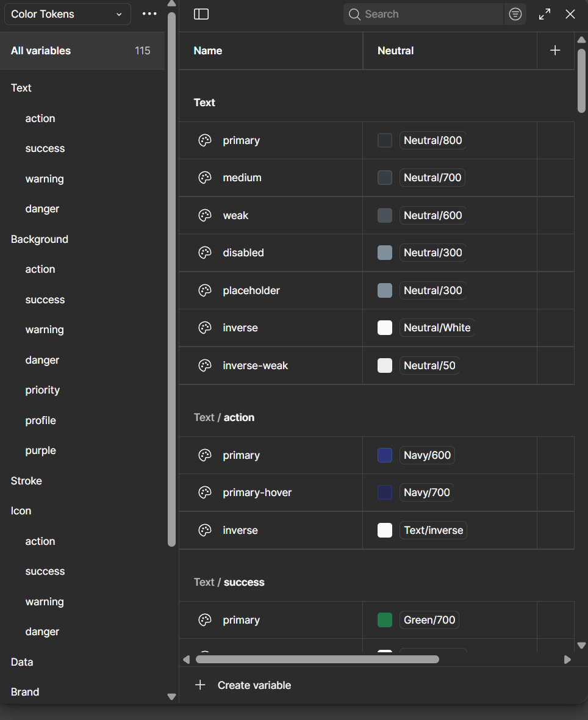
Task: Click the palette icon of Text primary
Action: [205, 140]
